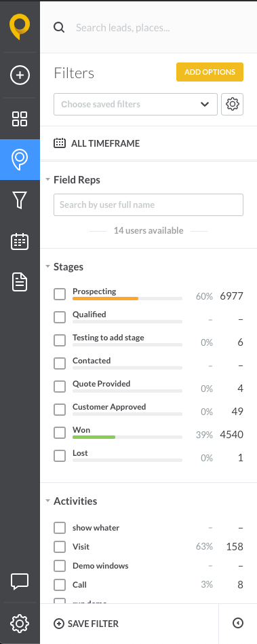Open the Choose saved filters dropdown
The height and width of the screenshot is (644, 257).
(136, 105)
